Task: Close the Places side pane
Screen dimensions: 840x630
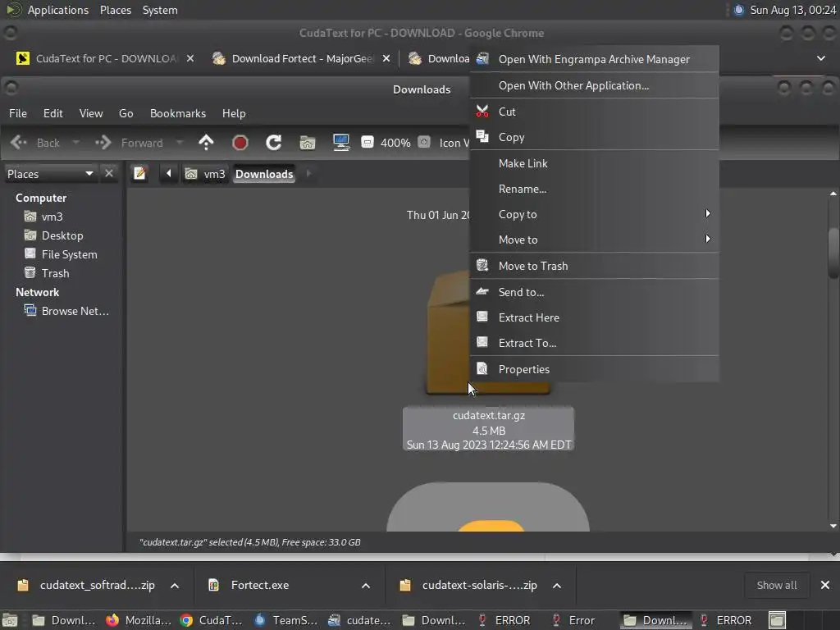Action: click(x=109, y=174)
